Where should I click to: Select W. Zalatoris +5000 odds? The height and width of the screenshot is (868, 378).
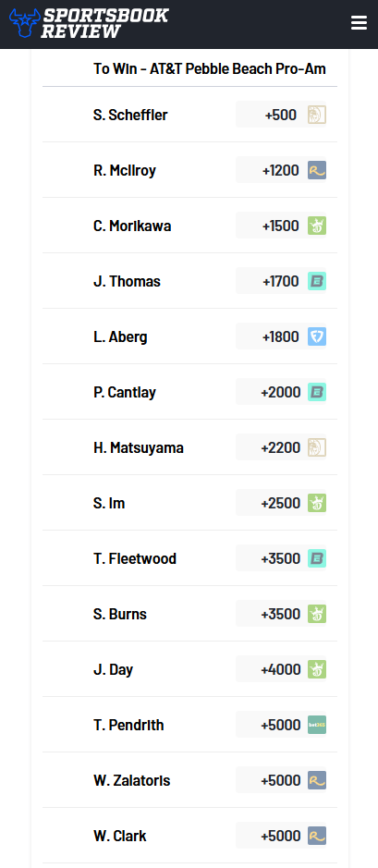[x=281, y=780]
